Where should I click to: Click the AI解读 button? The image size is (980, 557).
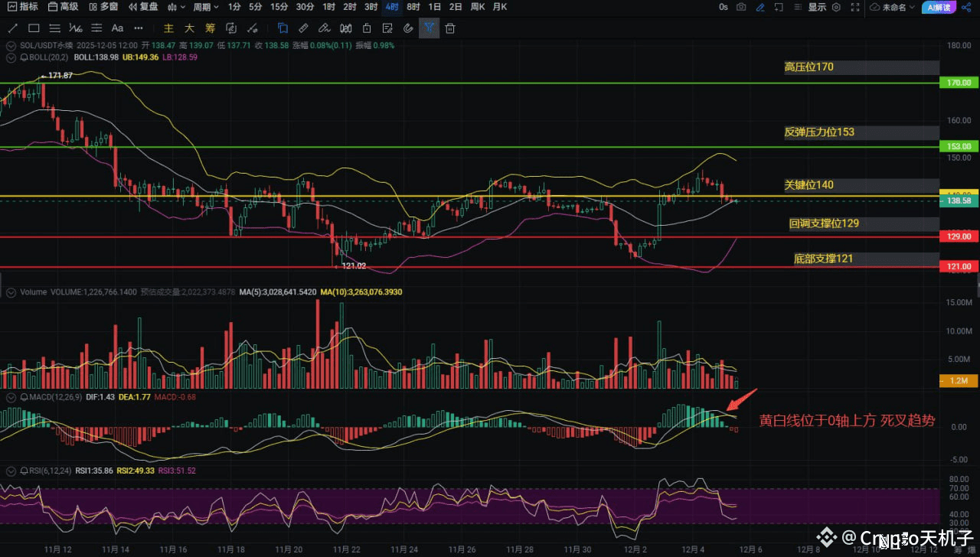(x=939, y=7)
